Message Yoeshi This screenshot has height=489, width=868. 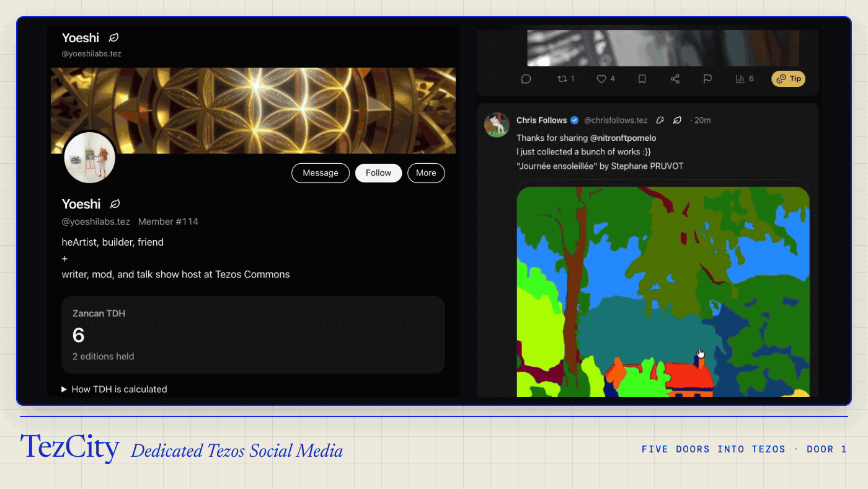click(321, 173)
